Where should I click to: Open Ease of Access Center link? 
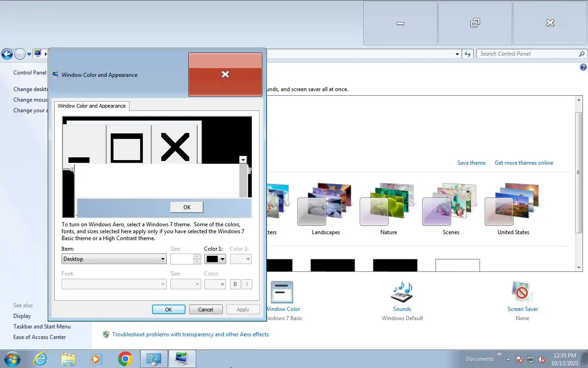pyautogui.click(x=40, y=337)
